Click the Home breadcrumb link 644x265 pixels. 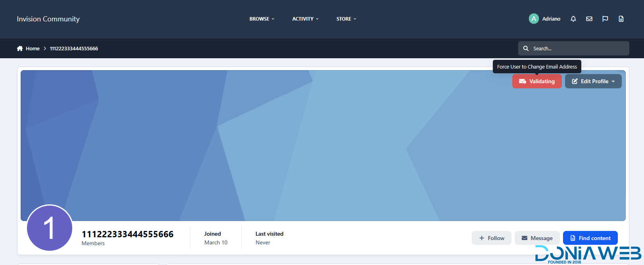tap(33, 48)
